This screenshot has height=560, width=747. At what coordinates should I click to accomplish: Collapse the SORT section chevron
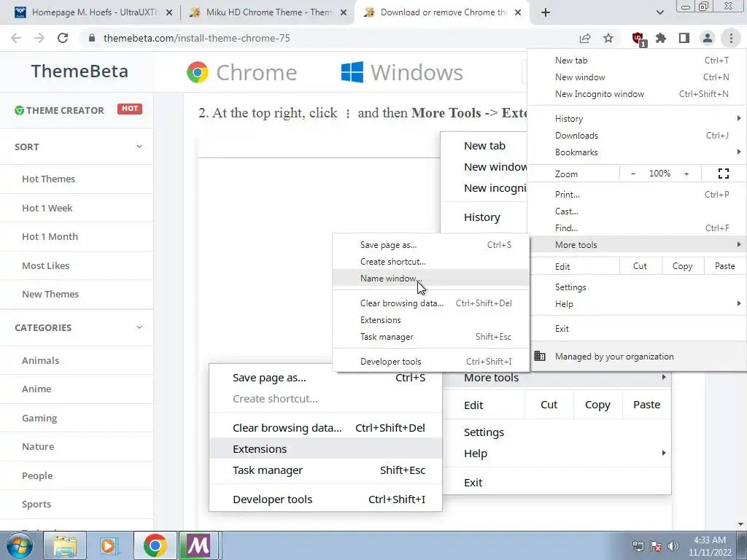[139, 146]
